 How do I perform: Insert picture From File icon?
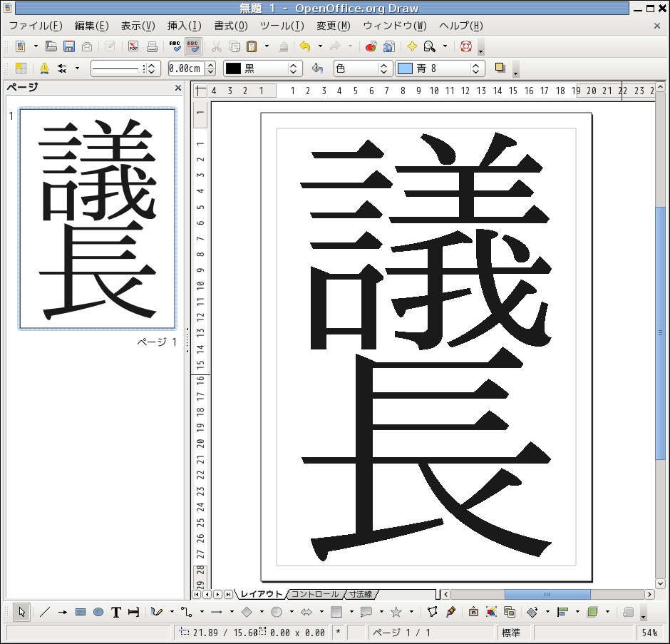click(x=491, y=612)
